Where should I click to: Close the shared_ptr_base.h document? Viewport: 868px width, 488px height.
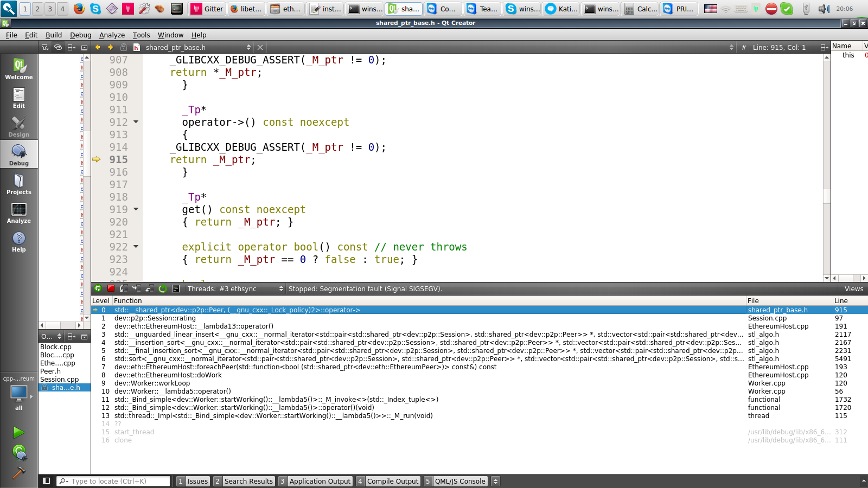[x=260, y=47]
